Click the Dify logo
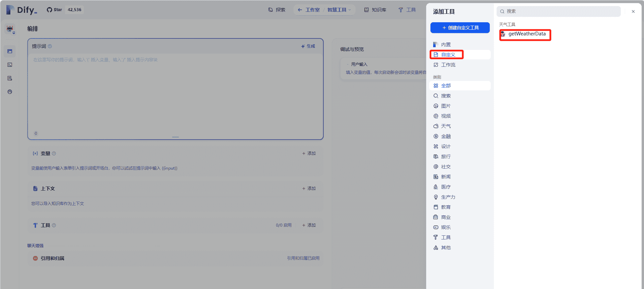The image size is (644, 289). 22,10
